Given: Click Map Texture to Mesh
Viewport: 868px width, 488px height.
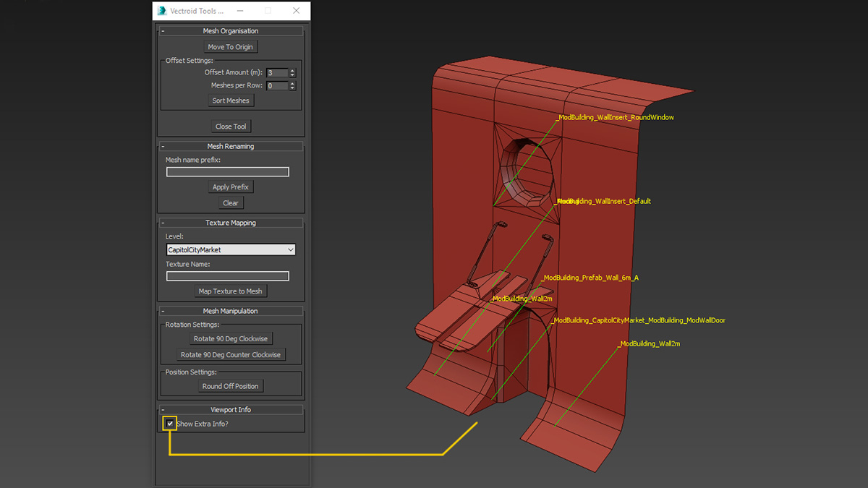Looking at the screenshot, I should point(231,291).
